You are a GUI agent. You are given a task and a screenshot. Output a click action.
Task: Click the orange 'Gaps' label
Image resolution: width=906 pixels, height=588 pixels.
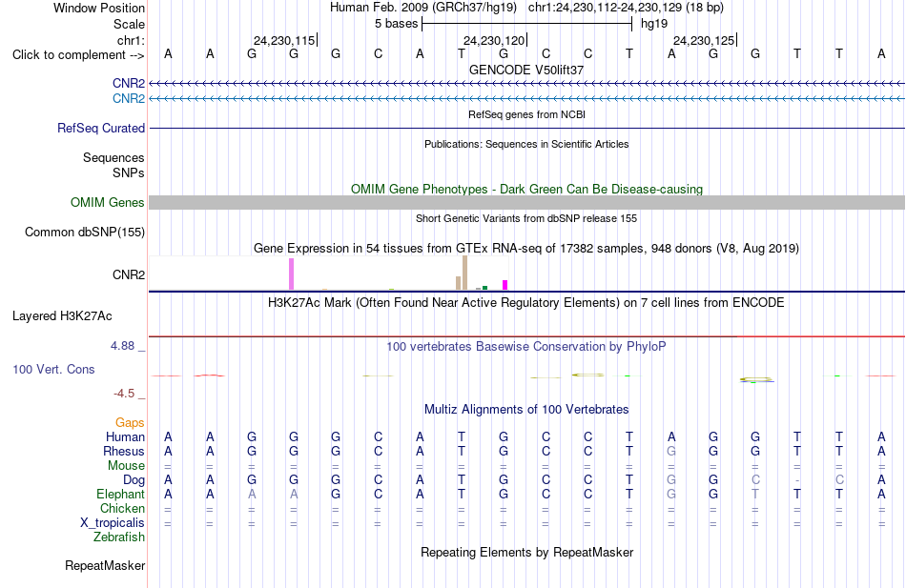tap(130, 423)
